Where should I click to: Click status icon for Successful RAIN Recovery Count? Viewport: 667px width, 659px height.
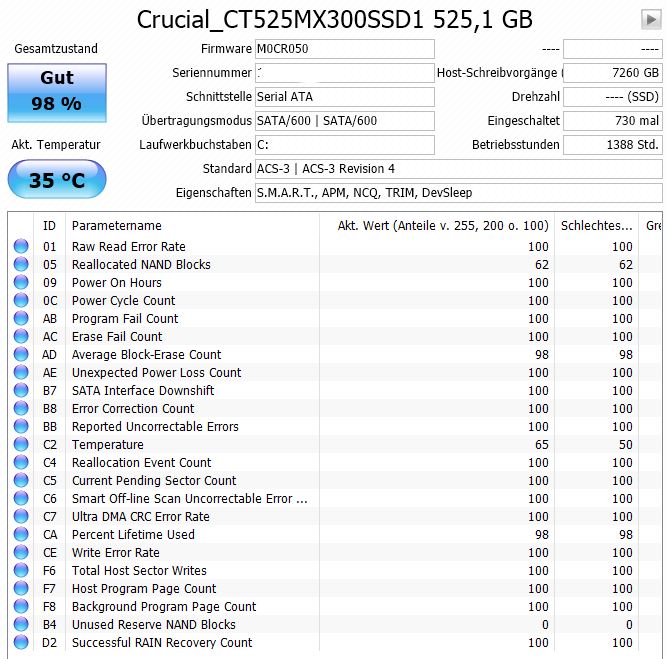21,642
